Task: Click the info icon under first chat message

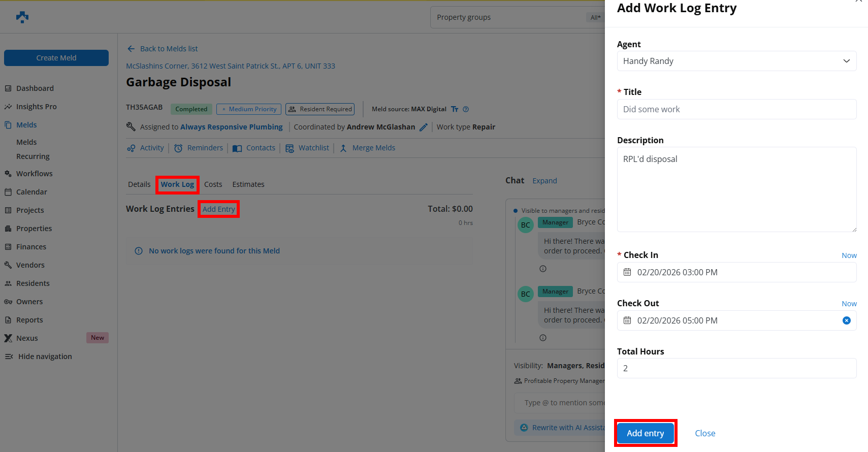Action: [x=543, y=269]
